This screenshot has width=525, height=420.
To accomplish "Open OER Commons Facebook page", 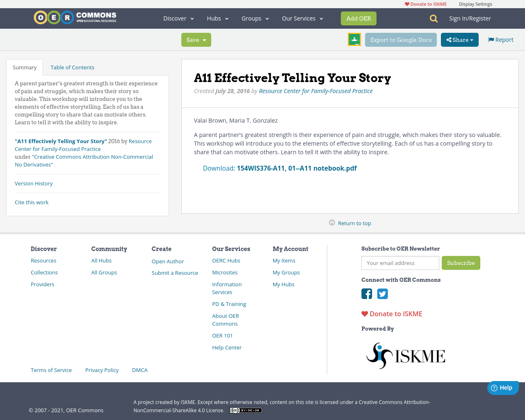I will (366, 294).
